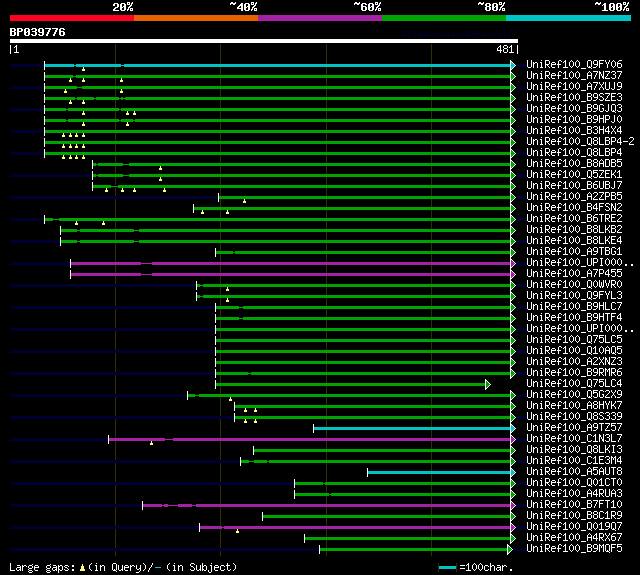Click the UniRef100_Q9FYL3 subject name
Viewport: 640px width, 575px height.
point(574,296)
